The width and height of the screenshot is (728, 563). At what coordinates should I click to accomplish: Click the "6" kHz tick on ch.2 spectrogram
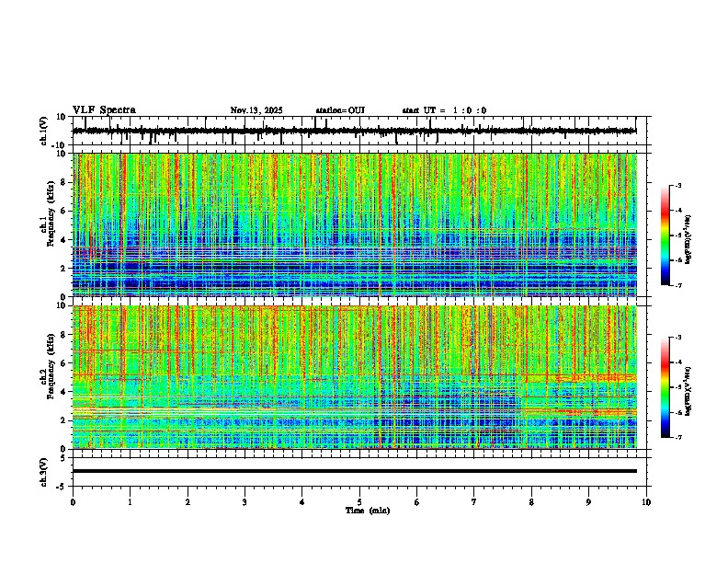click(x=64, y=363)
